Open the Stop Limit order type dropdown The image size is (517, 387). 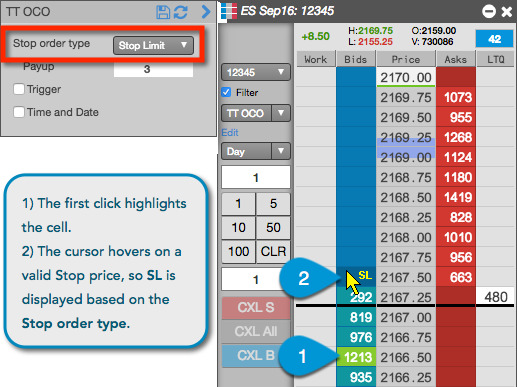[153, 45]
